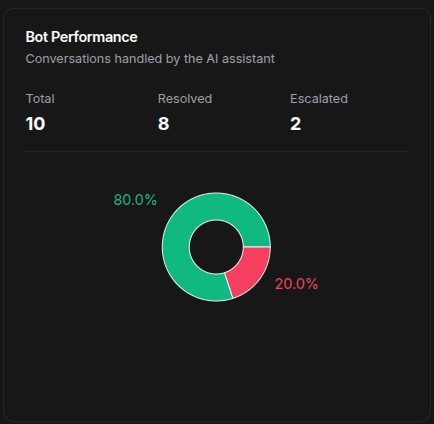Click the Total stat label
This screenshot has height=424, width=434.
[x=40, y=99]
